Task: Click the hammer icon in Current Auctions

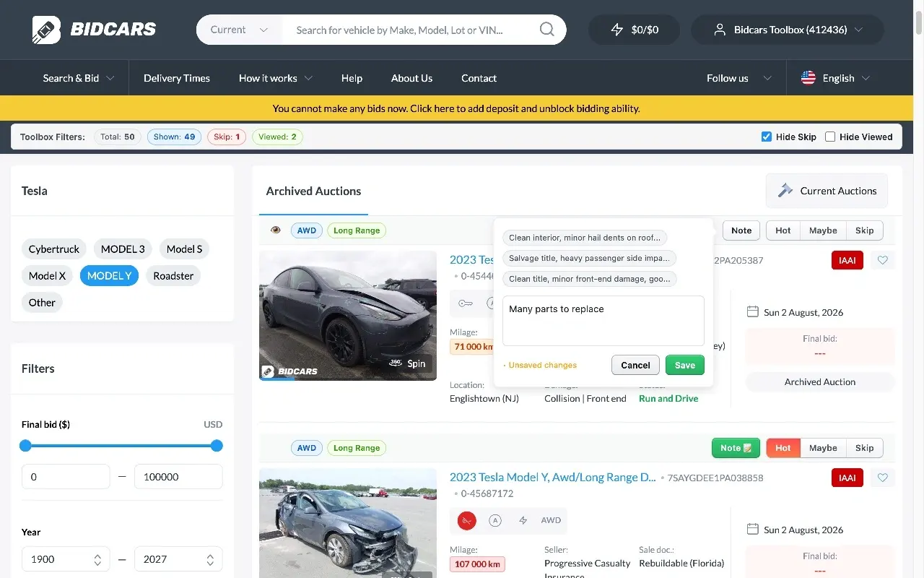Action: click(785, 191)
